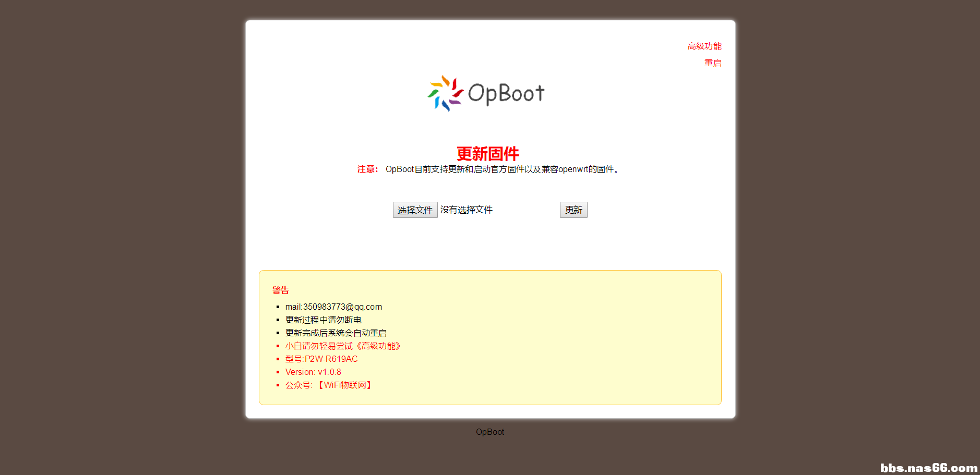Viewport: 980px width, 475px height.
Task: Click the bullet before 更新完成后系统会自动重启
Action: click(278, 333)
